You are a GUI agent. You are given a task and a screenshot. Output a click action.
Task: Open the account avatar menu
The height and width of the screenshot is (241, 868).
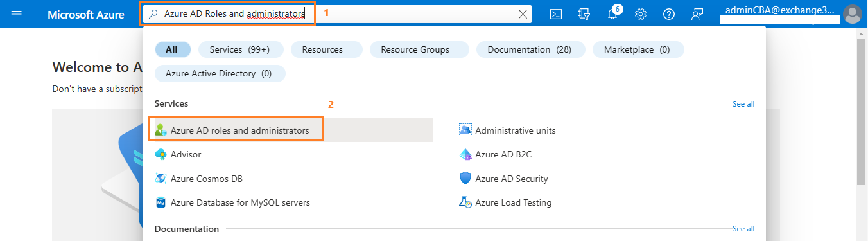pos(852,14)
